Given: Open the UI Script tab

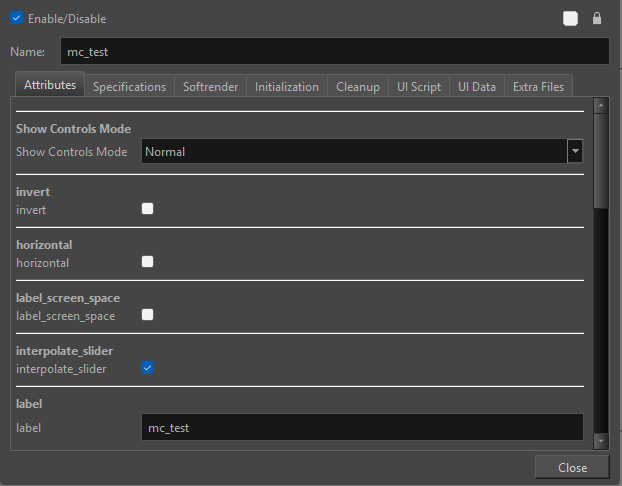Looking at the screenshot, I should point(418,87).
